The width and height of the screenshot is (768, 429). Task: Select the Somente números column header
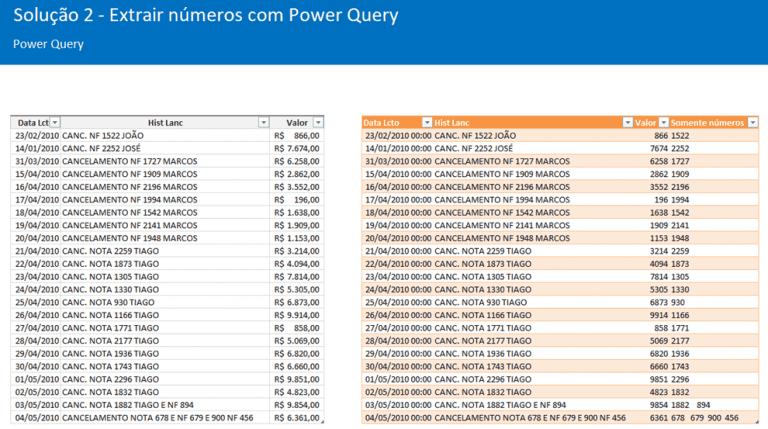pyautogui.click(x=707, y=122)
